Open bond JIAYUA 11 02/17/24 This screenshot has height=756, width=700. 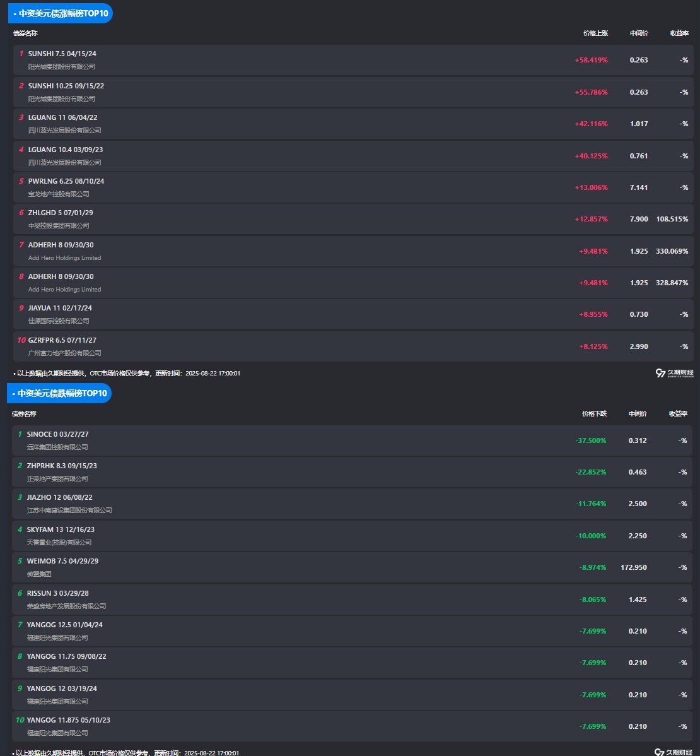click(x=60, y=308)
